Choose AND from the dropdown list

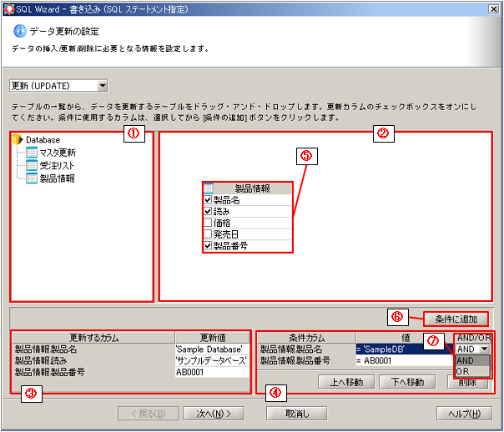coord(465,360)
